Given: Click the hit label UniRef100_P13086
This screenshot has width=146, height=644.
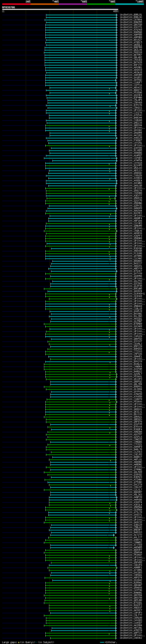Looking at the screenshot, I should click(131, 254).
